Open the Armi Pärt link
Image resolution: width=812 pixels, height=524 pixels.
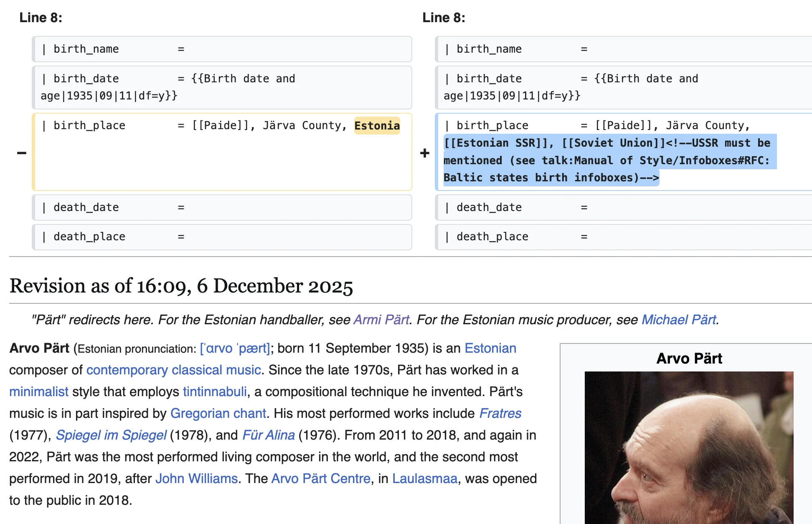click(x=381, y=320)
